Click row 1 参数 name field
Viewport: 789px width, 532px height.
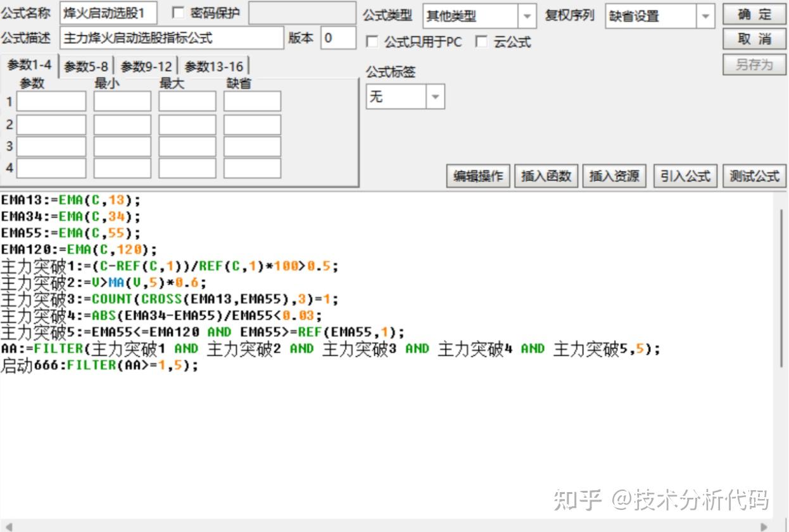click(x=51, y=101)
